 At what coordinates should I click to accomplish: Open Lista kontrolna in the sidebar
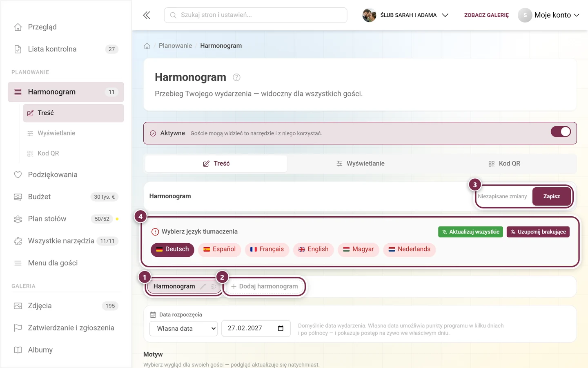[66, 49]
